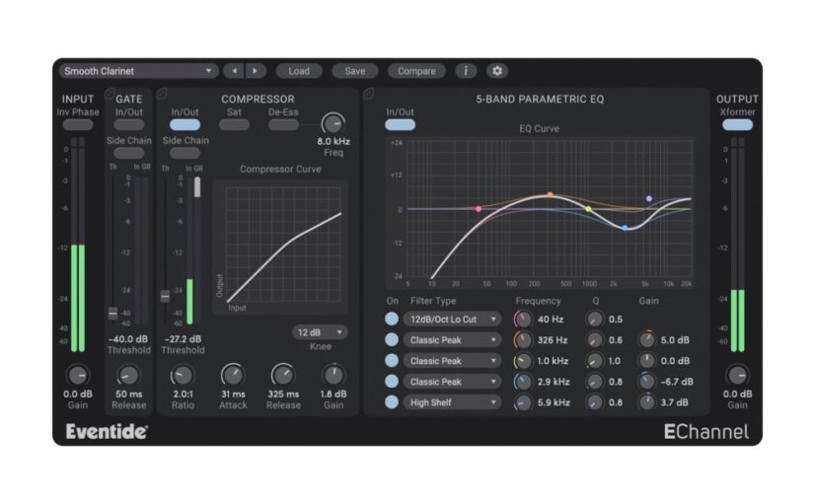Click the Input Gain knob
815x504 pixels.
(77, 375)
